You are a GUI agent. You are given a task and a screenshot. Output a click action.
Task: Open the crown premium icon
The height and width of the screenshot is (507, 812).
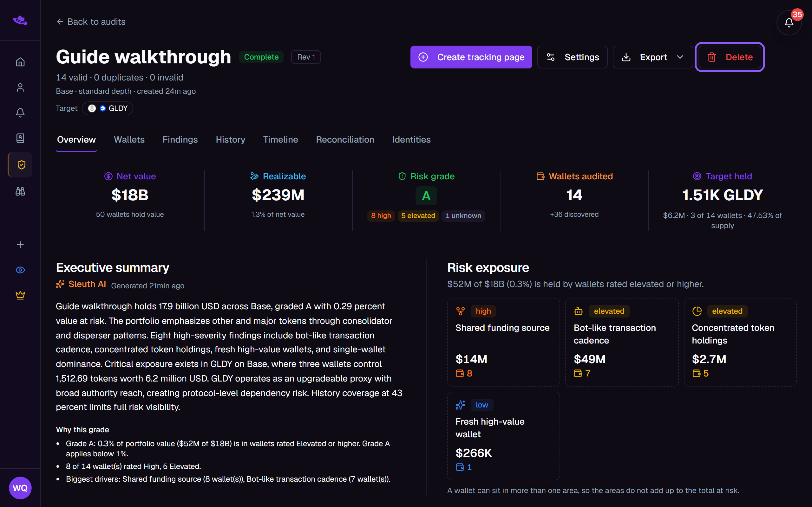[x=20, y=295]
